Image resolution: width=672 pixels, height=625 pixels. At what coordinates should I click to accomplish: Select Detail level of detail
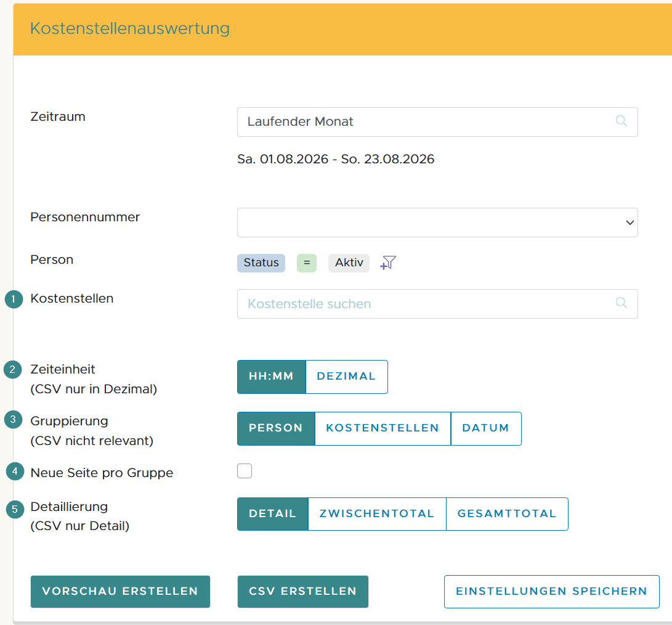pos(273,514)
